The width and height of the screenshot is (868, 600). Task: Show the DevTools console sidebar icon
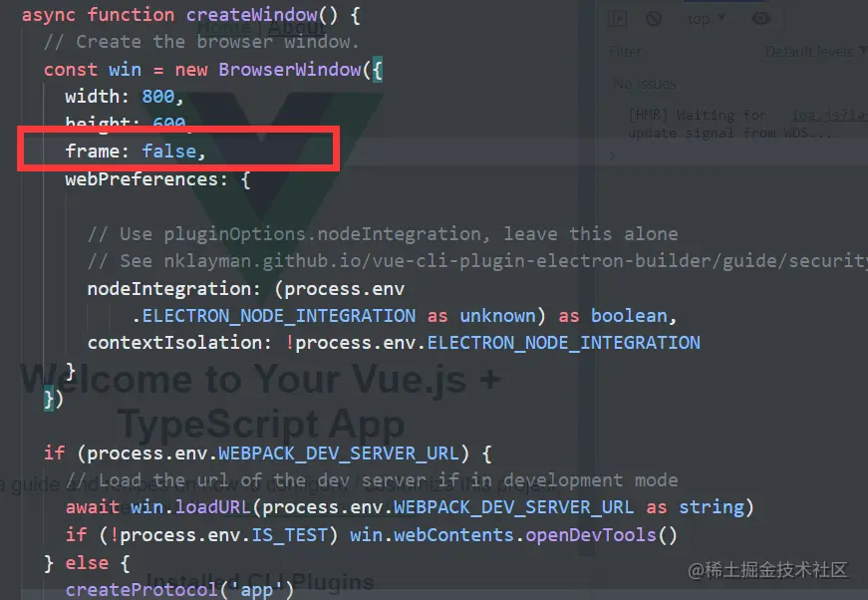click(x=618, y=19)
